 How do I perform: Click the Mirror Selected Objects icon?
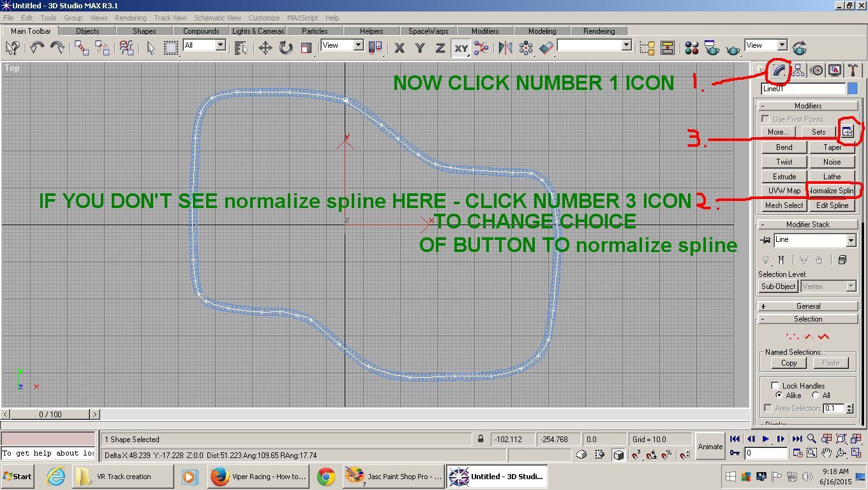(x=505, y=48)
